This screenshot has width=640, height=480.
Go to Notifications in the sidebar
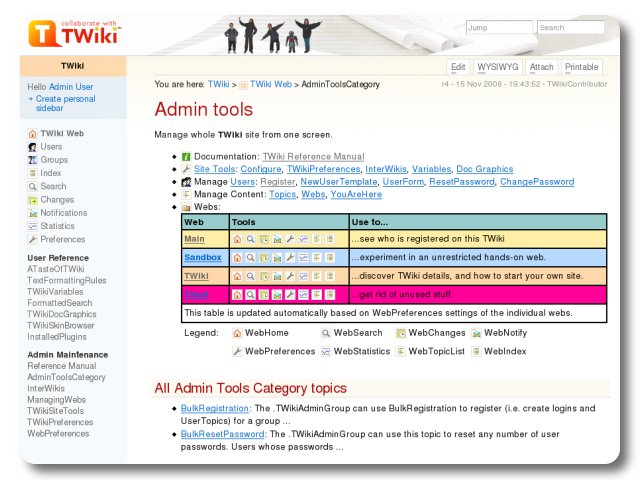pyautogui.click(x=63, y=213)
